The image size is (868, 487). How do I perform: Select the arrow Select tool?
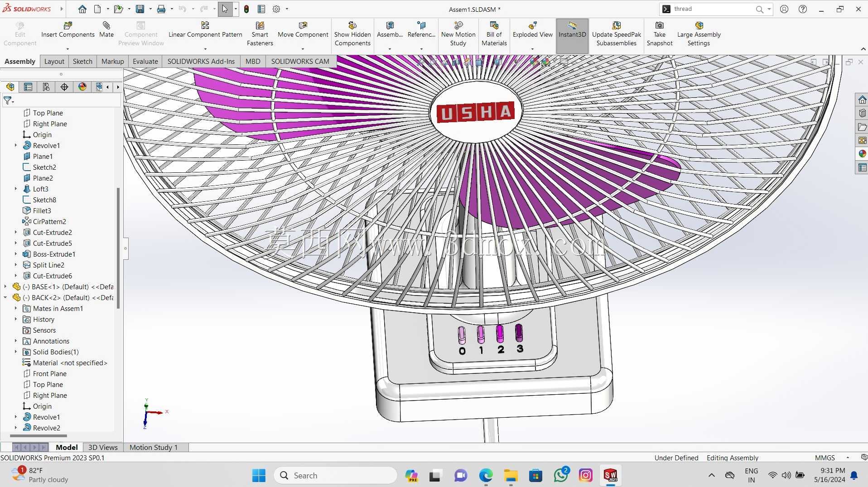[225, 9]
